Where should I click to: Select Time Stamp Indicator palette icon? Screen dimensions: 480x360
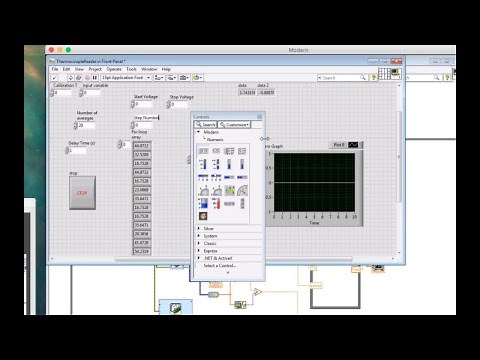click(x=242, y=151)
